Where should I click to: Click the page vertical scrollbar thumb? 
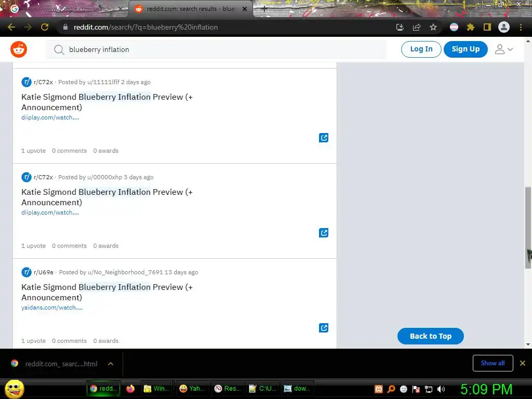click(x=528, y=228)
